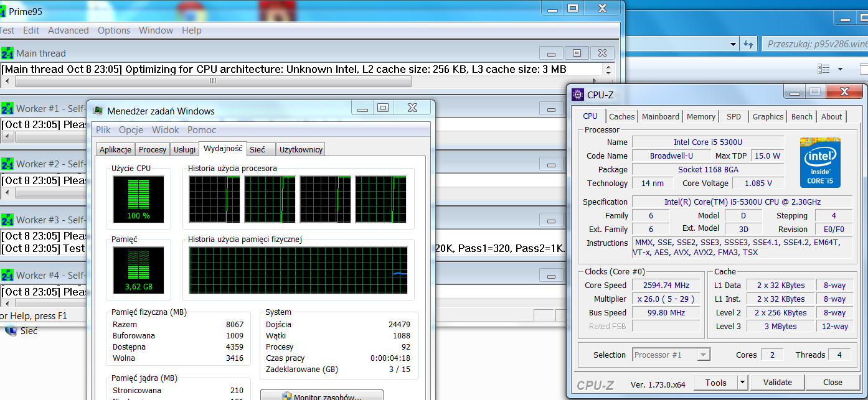868x400 pixels.
Task: Open the Opcje menu in Task Manager
Action: coord(131,130)
